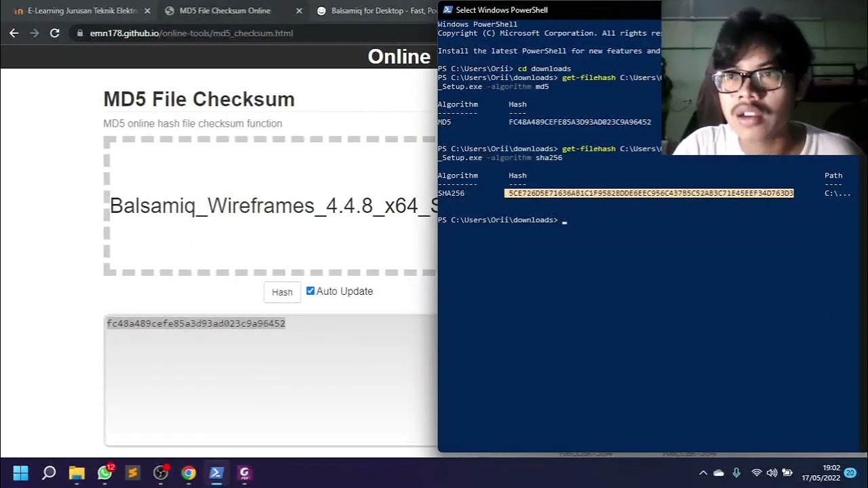Open volume control tray icon
The height and width of the screenshot is (488, 868).
(x=772, y=473)
